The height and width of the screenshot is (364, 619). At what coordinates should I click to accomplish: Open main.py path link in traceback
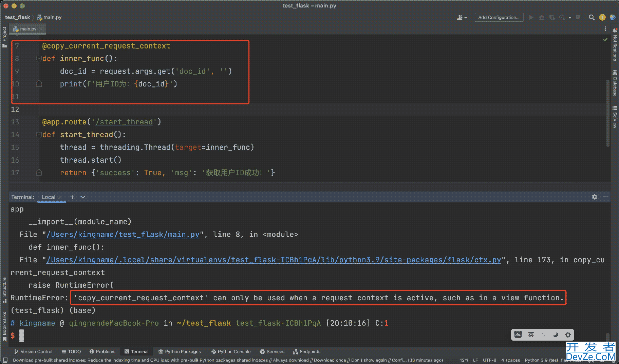tap(123, 235)
